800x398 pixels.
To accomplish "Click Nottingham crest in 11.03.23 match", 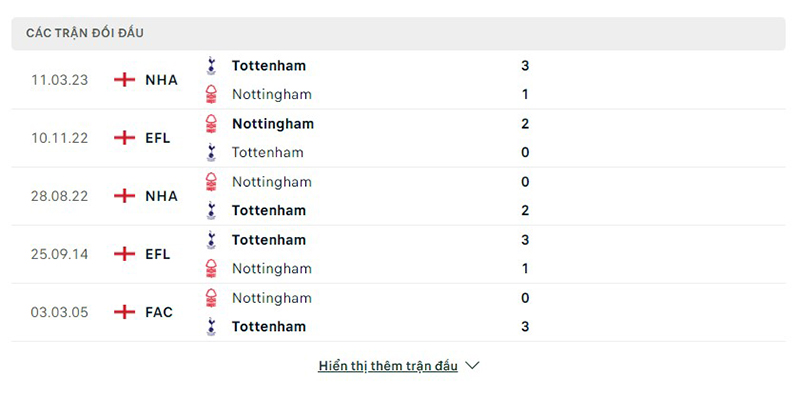I will pos(211,94).
